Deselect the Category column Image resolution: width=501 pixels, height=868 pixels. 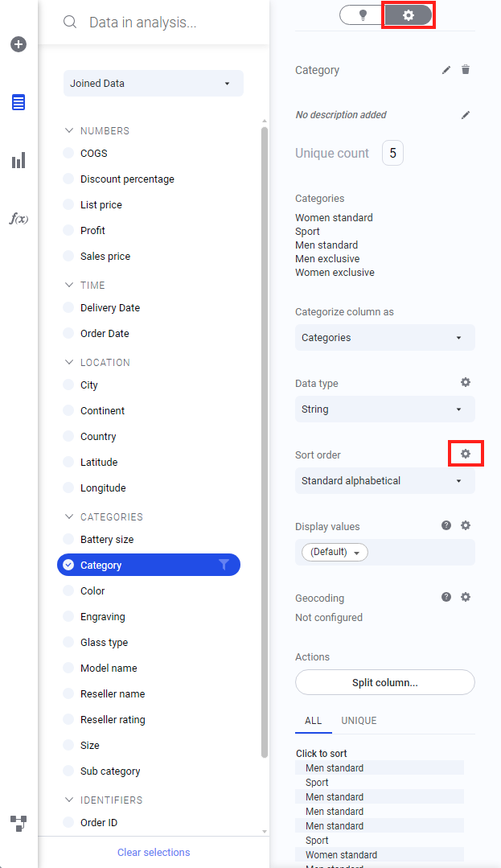click(68, 566)
